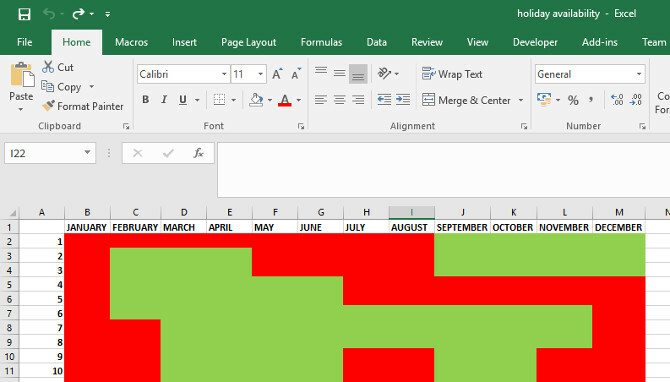Click the Redo arrow icon
Image resolution: width=670 pixels, height=382 pixels.
[79, 14]
